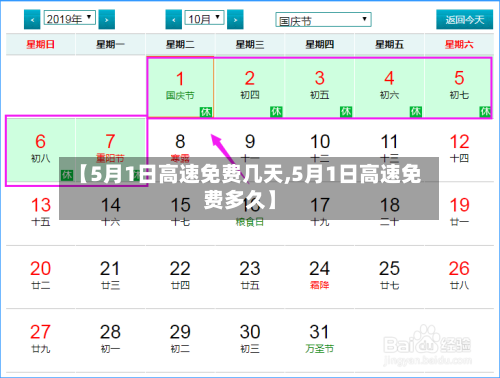
Task: Select October 30 初三 date cell
Action: pos(250,340)
